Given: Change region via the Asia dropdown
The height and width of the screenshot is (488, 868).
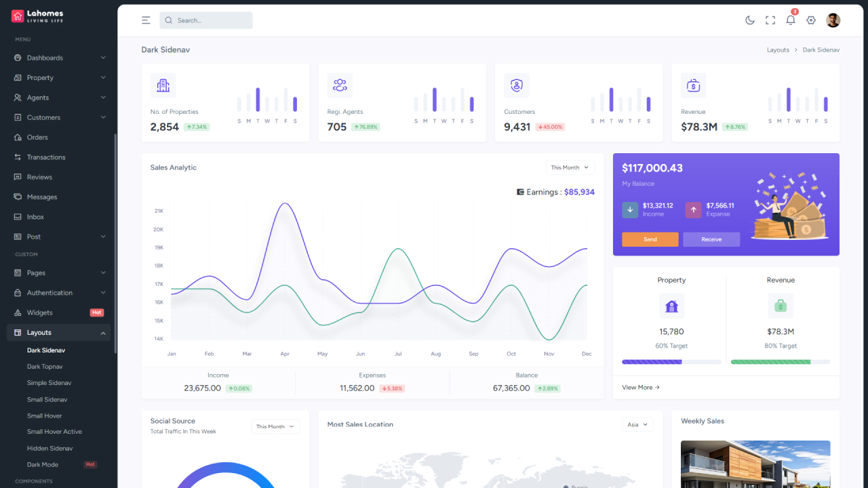Looking at the screenshot, I should click(x=637, y=424).
